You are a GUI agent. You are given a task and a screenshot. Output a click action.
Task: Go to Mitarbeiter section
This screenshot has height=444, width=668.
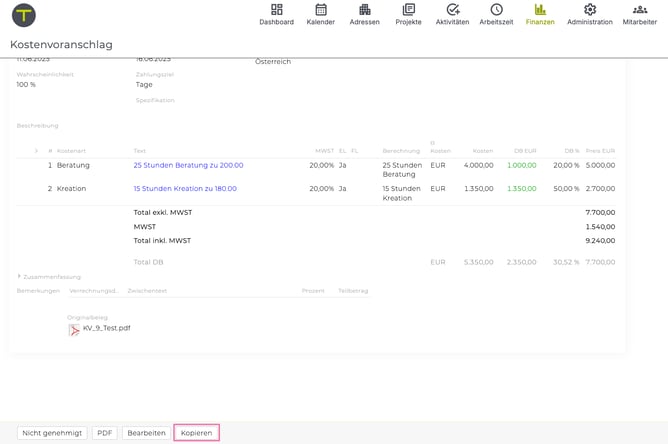coord(639,14)
